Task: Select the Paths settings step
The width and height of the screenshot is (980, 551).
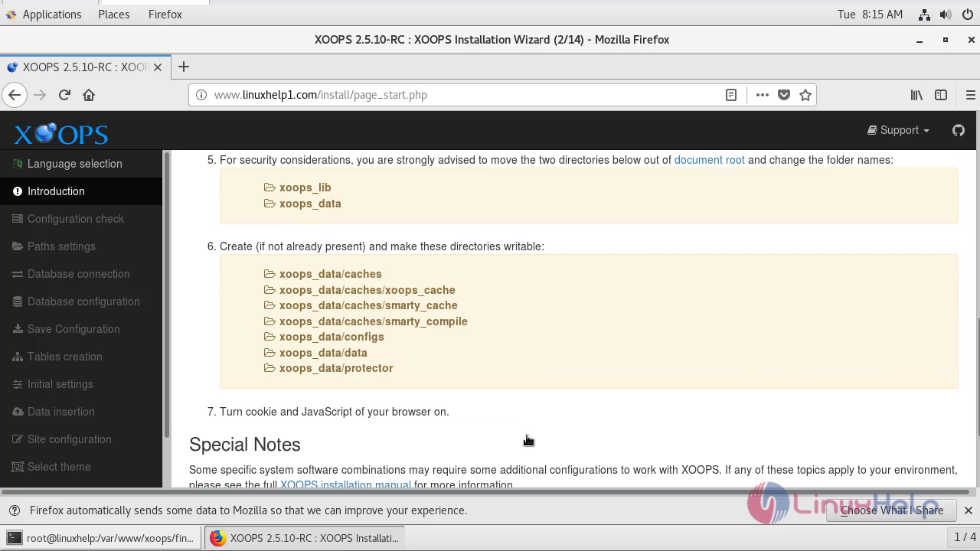Action: click(81, 246)
